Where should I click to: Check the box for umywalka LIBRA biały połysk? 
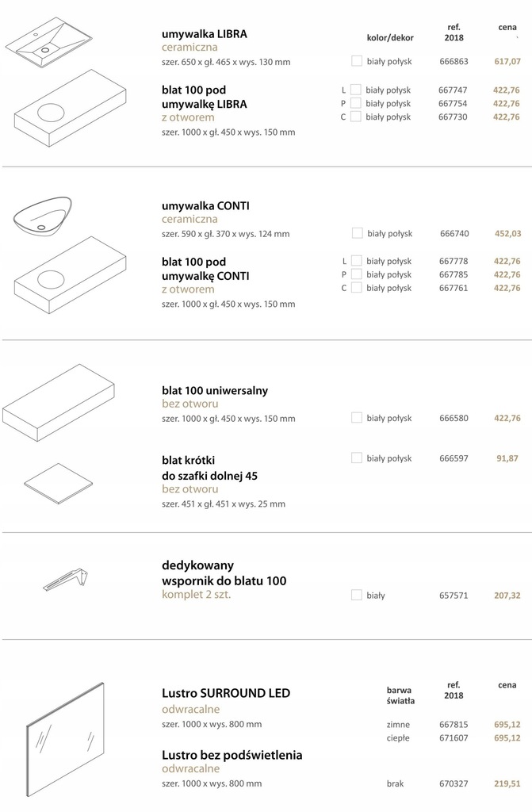click(357, 61)
